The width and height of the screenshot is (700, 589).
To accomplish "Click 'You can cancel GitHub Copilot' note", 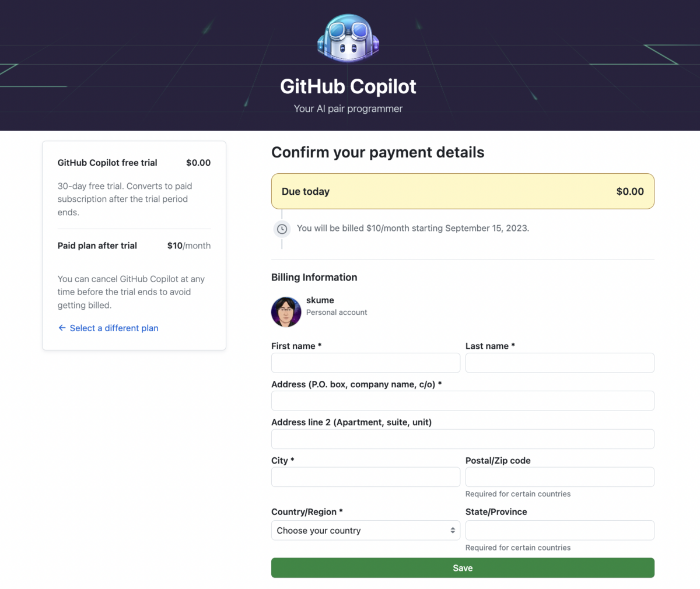I will tap(131, 292).
